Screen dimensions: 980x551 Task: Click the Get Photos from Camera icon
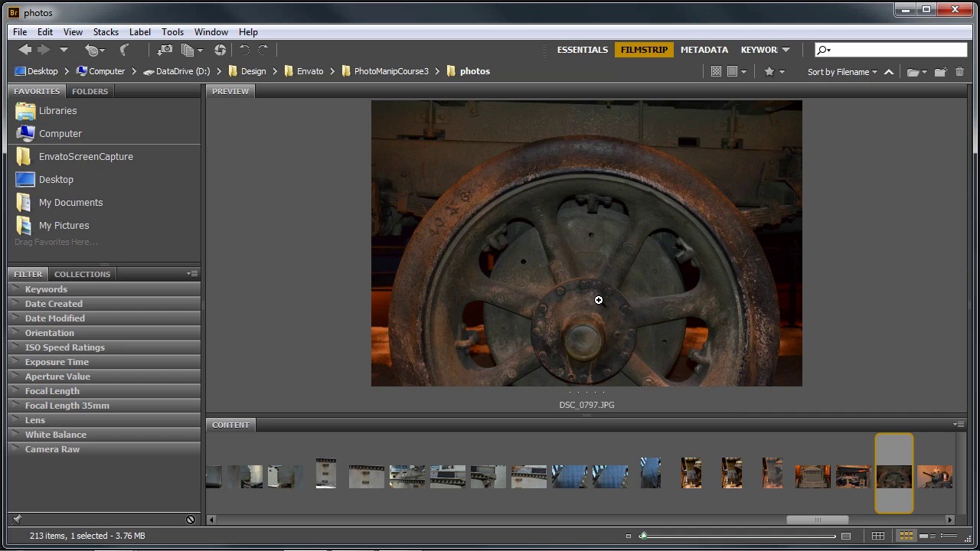point(165,50)
